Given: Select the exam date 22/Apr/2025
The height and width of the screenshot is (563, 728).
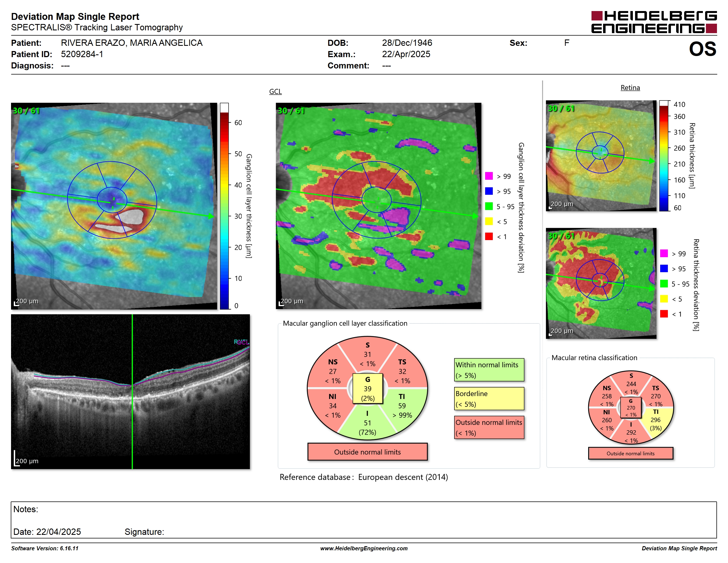Looking at the screenshot, I should tap(406, 54).
